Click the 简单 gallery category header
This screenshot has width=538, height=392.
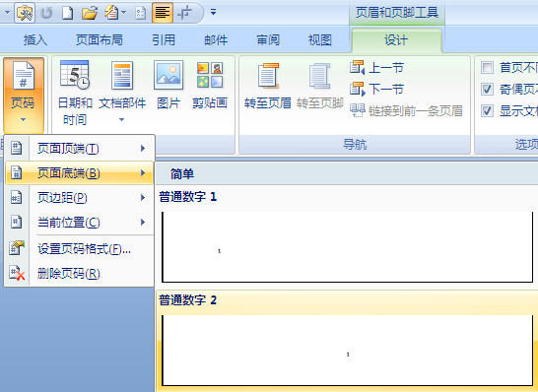(182, 174)
